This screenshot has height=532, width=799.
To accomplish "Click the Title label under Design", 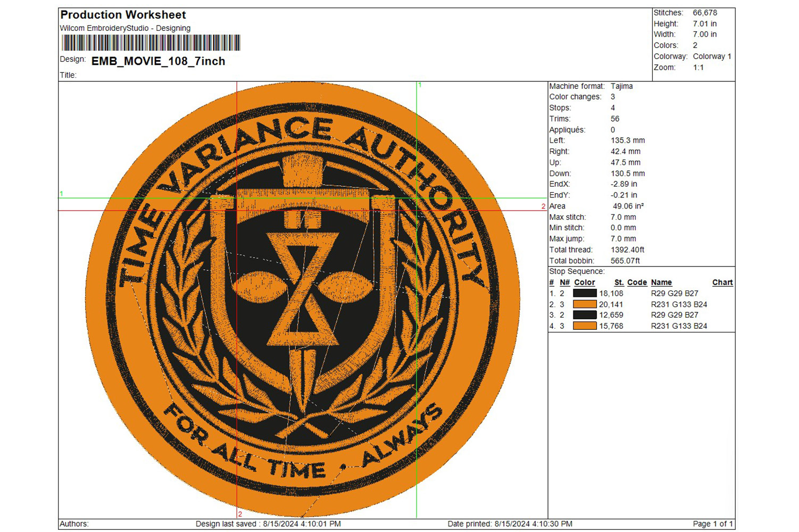I will (68, 76).
